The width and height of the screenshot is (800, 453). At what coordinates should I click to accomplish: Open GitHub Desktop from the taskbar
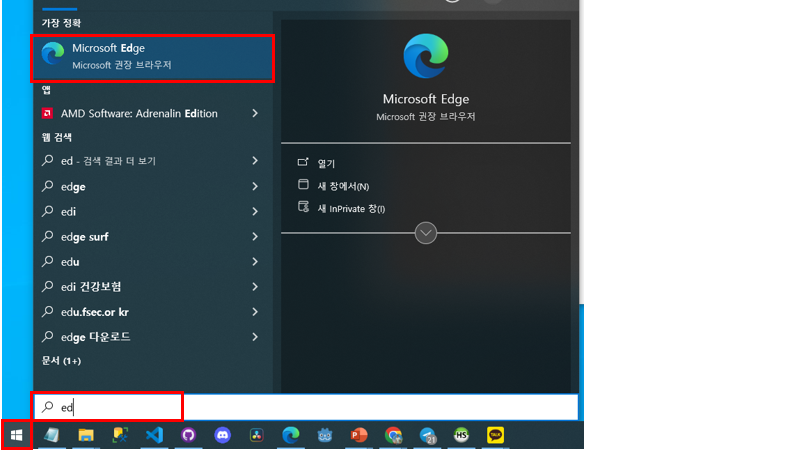coord(188,435)
